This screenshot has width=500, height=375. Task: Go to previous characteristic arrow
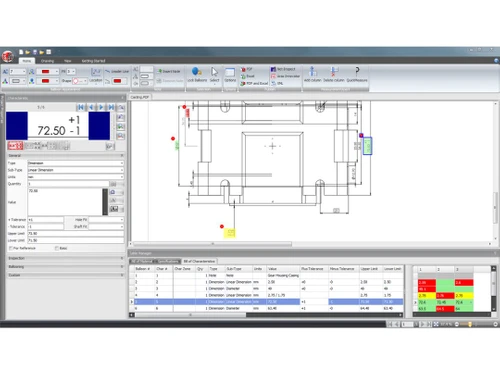coord(91,107)
